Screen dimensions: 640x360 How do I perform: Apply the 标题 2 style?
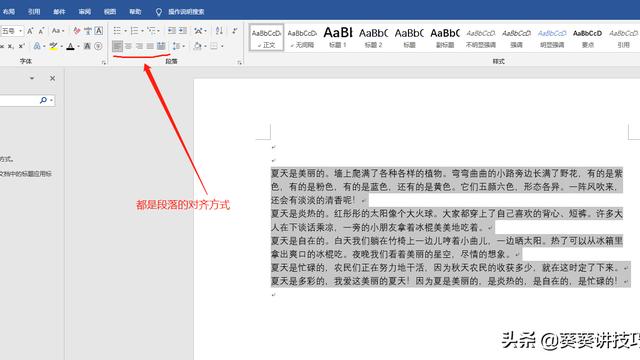[373, 38]
